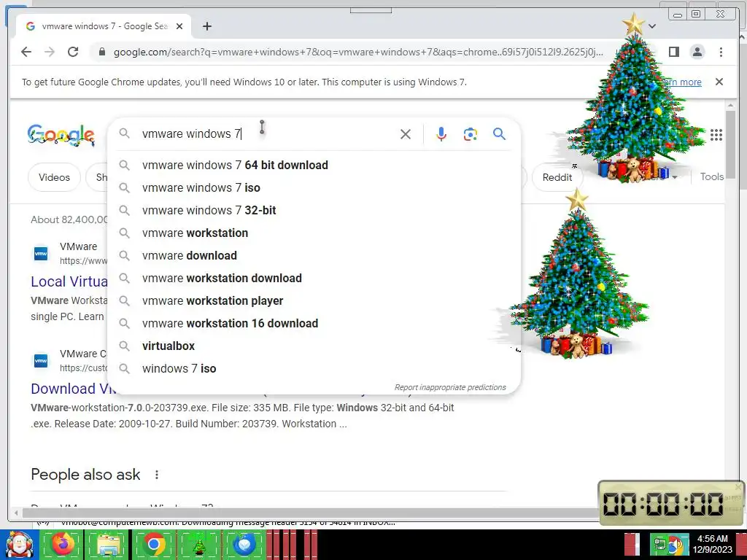Choose 'vmware workstation download' suggestion
The width and height of the screenshot is (747, 560).
click(x=314, y=278)
